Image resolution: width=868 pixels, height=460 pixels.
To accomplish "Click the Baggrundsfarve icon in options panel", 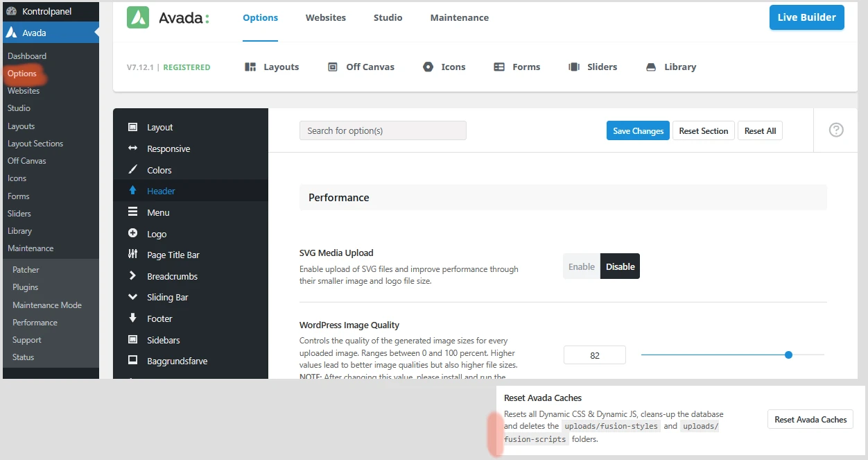I will click(x=132, y=361).
